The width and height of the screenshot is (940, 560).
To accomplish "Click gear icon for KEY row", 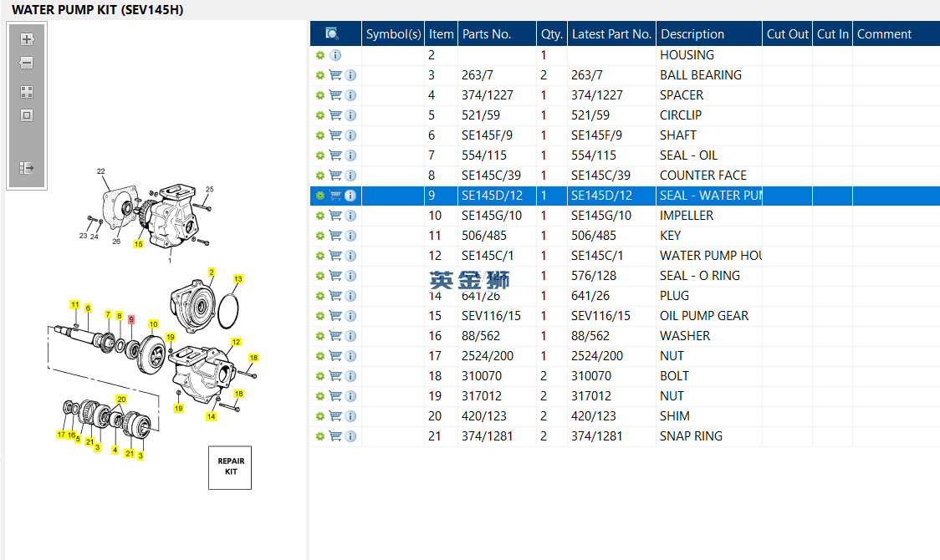I will pos(320,236).
